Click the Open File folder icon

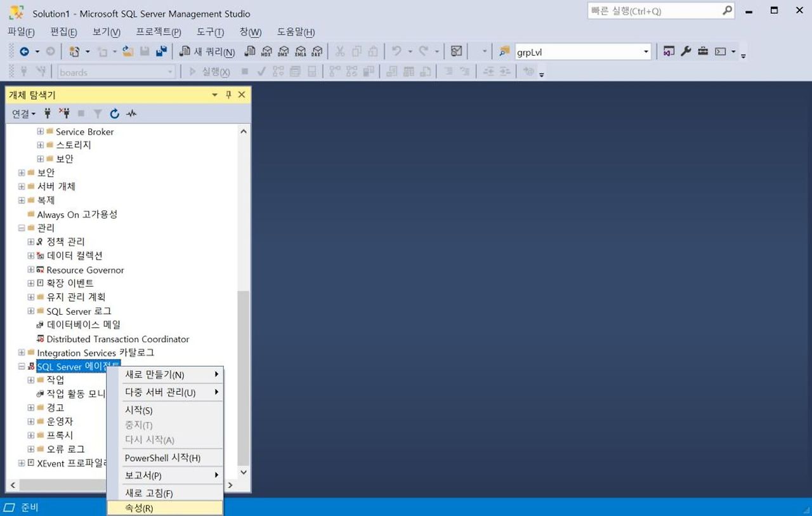click(128, 52)
